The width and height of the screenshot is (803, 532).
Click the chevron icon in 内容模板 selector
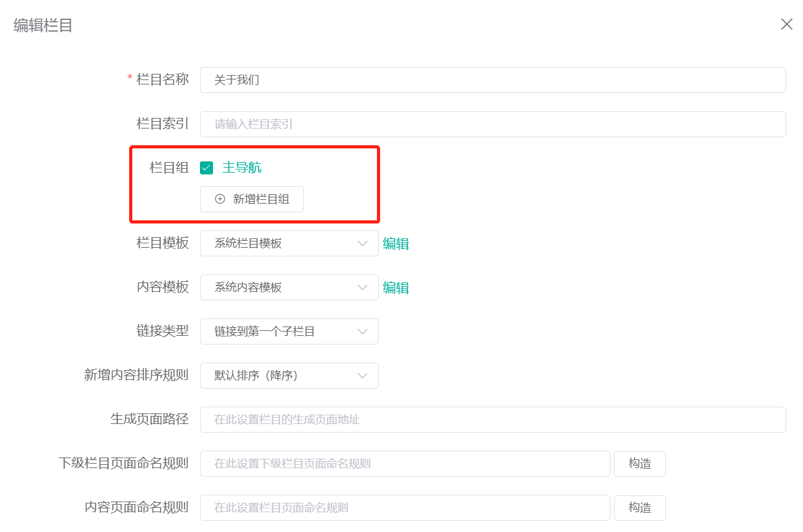(364, 287)
